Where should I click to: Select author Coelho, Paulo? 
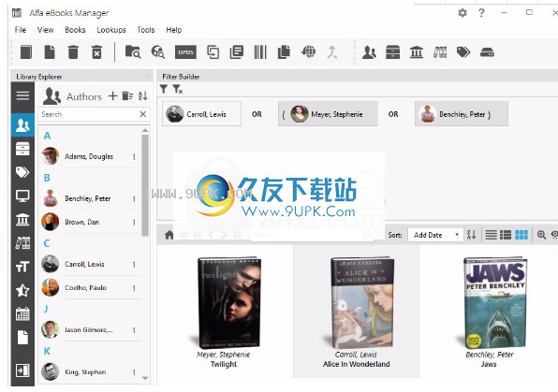tap(91, 287)
